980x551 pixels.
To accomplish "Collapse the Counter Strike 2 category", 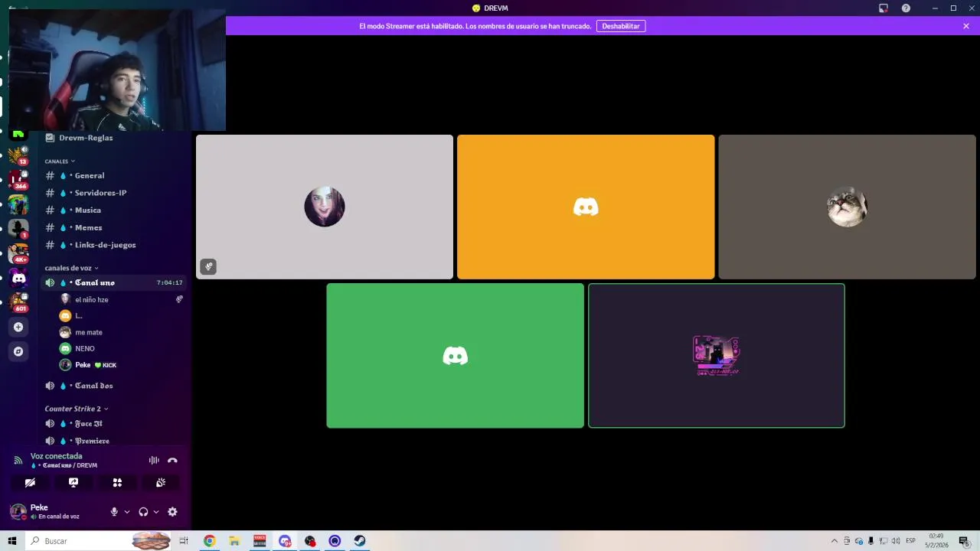I will tap(76, 409).
